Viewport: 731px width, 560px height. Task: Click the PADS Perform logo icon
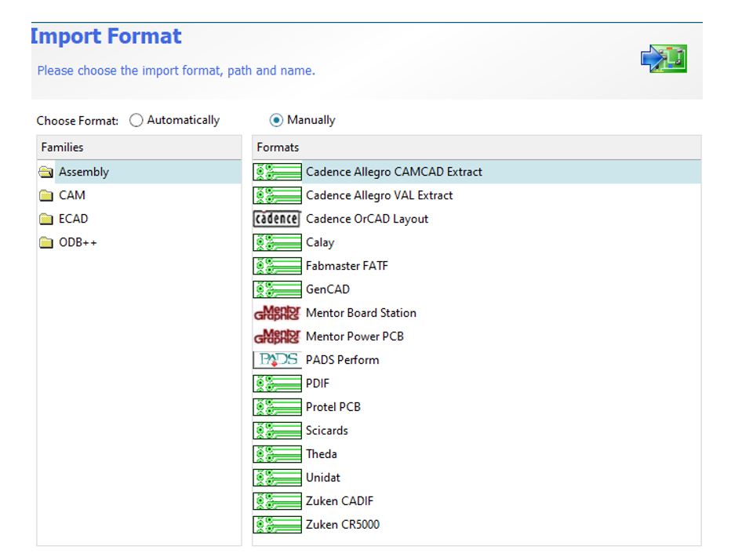[277, 360]
